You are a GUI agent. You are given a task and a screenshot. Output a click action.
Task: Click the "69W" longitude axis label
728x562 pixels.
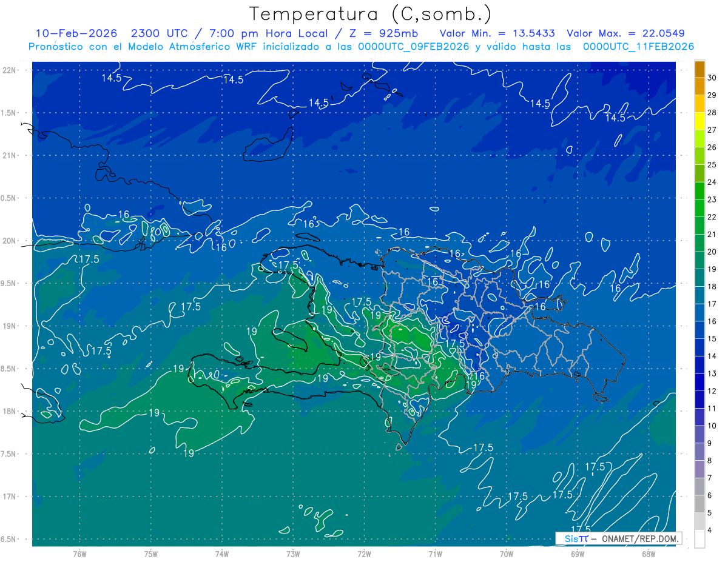(x=578, y=555)
